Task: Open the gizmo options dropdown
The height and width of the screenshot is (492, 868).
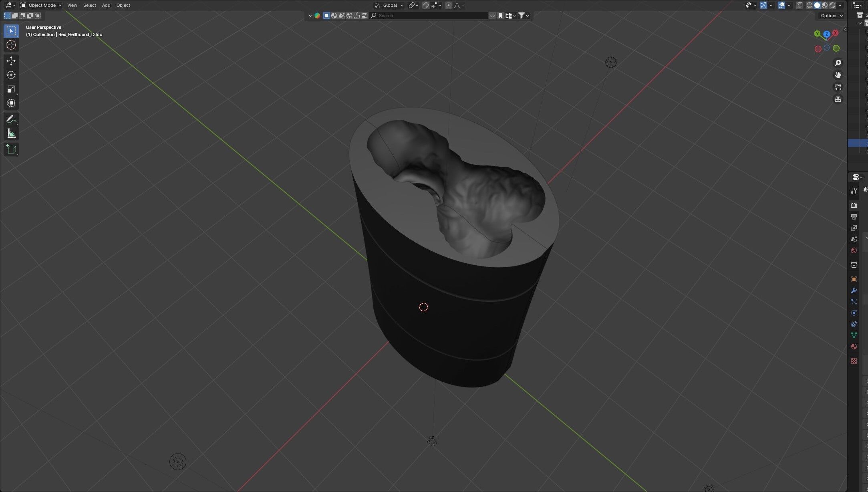Action: pyautogui.click(x=771, y=5)
